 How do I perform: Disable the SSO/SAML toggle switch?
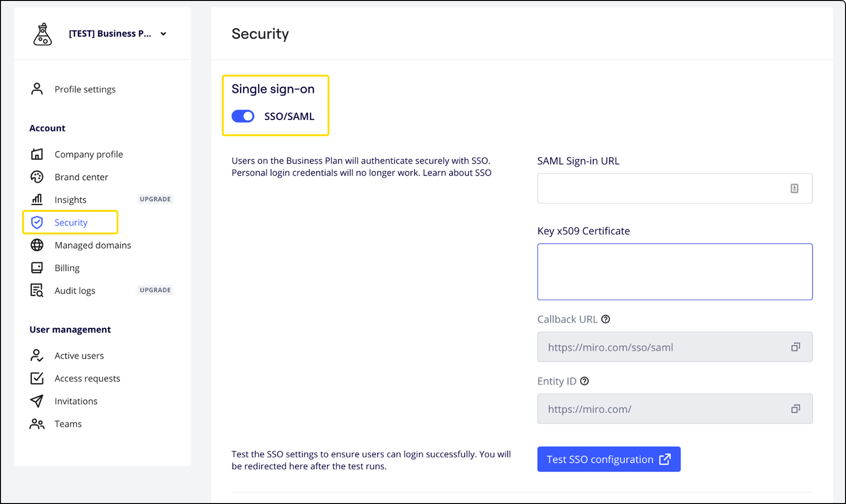click(x=243, y=116)
